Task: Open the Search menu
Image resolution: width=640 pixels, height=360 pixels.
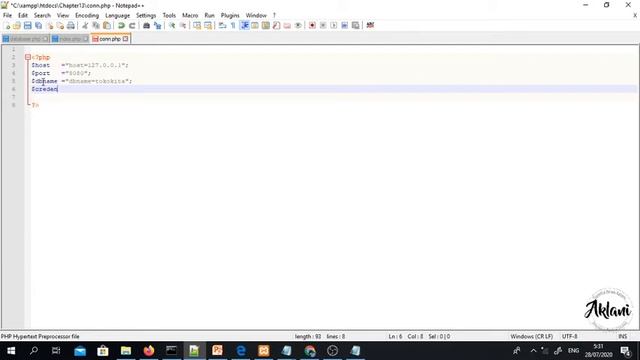Action: click(42, 16)
